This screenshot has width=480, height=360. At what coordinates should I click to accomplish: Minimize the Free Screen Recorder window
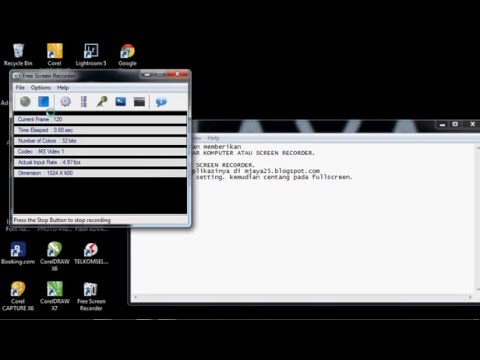coord(147,74)
